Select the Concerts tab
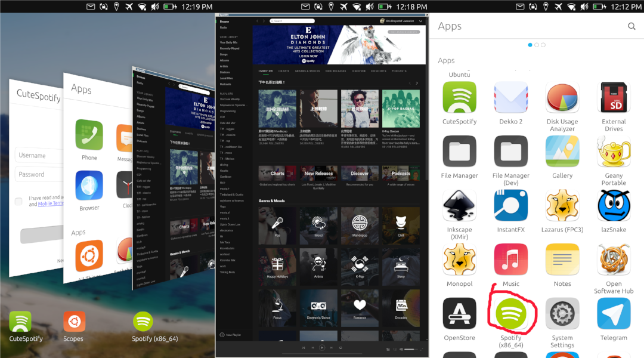The height and width of the screenshot is (358, 644). pos(379,71)
